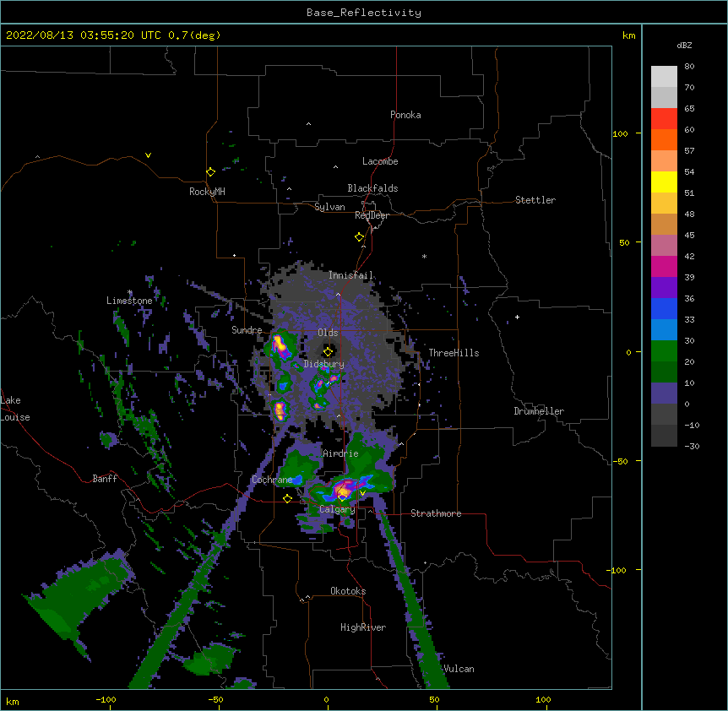Screen dimensions: 728x711
Task: Click the Drumheller city label
Action: (x=539, y=411)
